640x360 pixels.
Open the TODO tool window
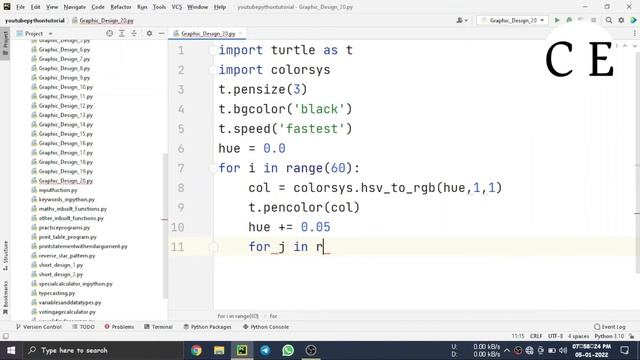83,327
